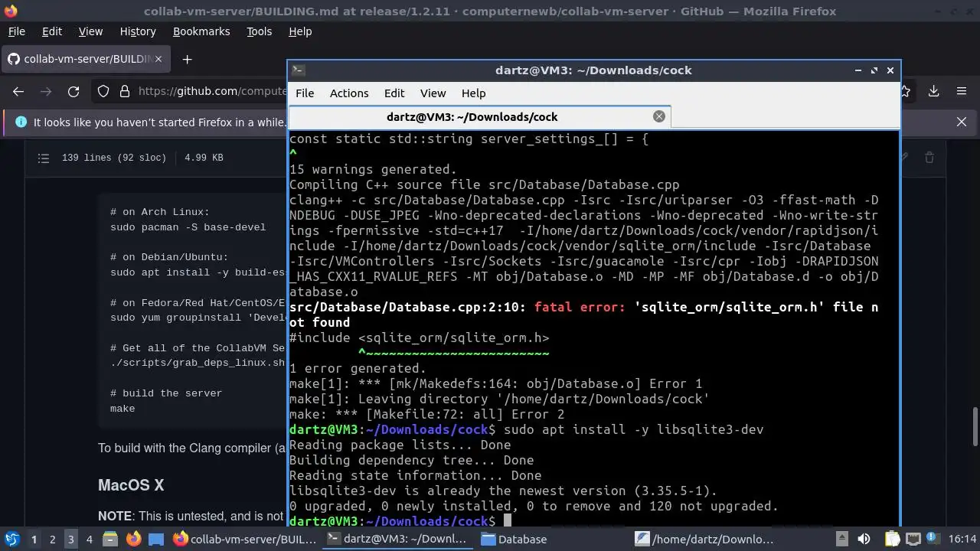
Task: Click the 'make' command in code block
Action: coord(122,409)
